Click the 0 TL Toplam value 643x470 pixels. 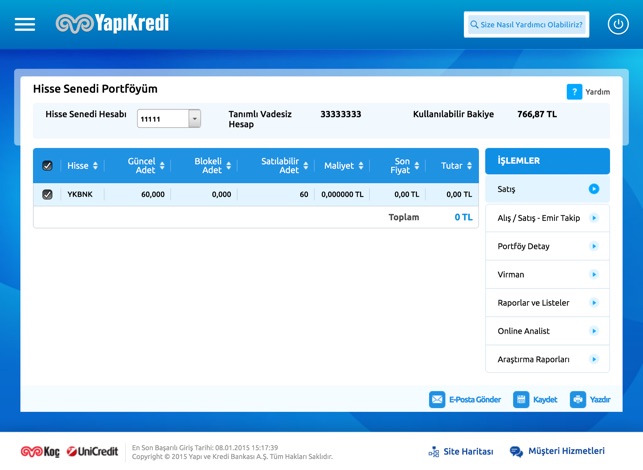click(463, 217)
